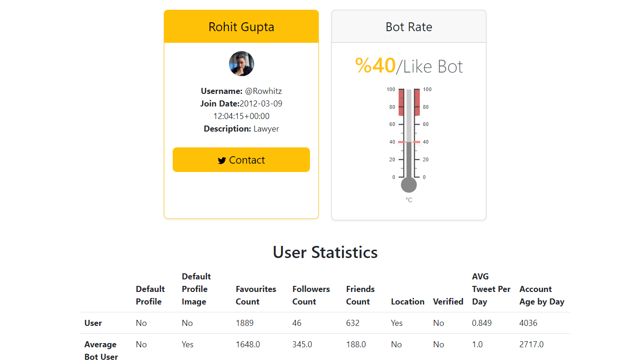
Task: Click the 100 mark on thermometer scale
Action: click(x=391, y=89)
